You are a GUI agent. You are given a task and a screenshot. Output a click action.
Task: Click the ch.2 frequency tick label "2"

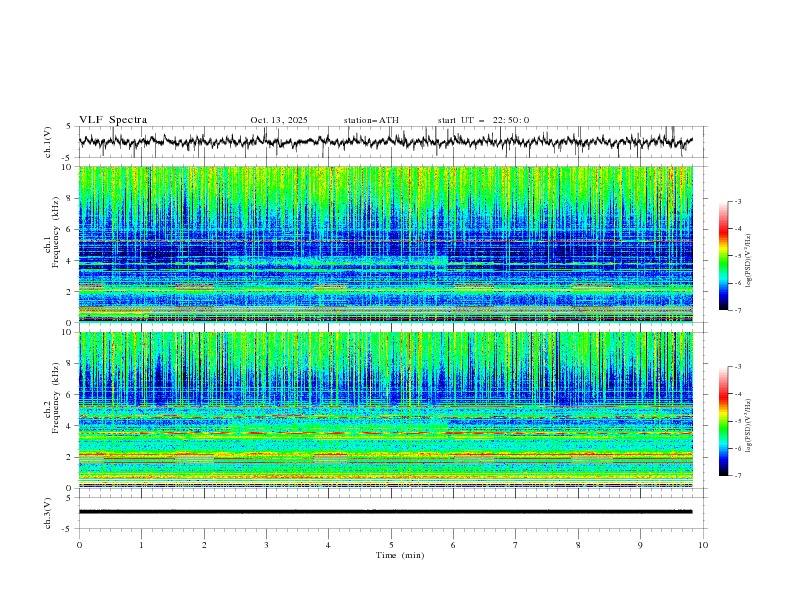point(70,457)
